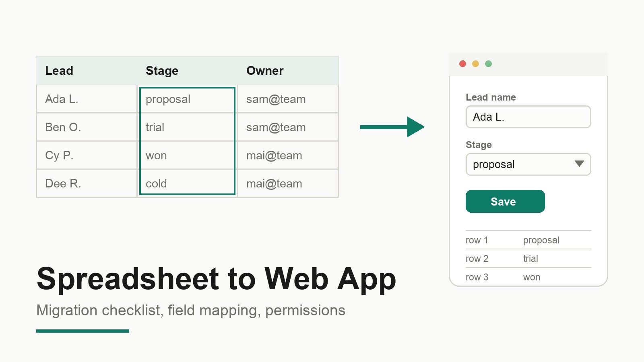Click 'row 1' in the app list
Screen dimensions: 644x362
coord(477,240)
